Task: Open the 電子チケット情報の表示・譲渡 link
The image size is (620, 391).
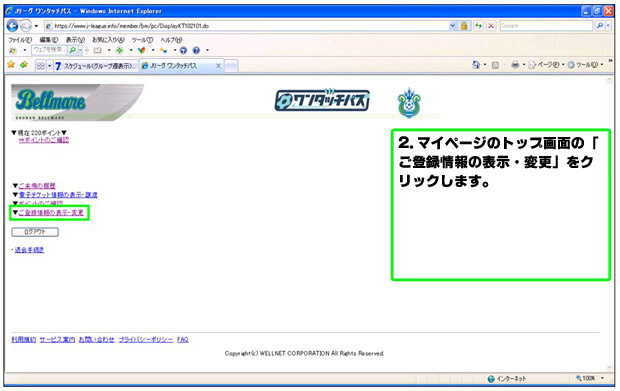Action: pos(58,195)
